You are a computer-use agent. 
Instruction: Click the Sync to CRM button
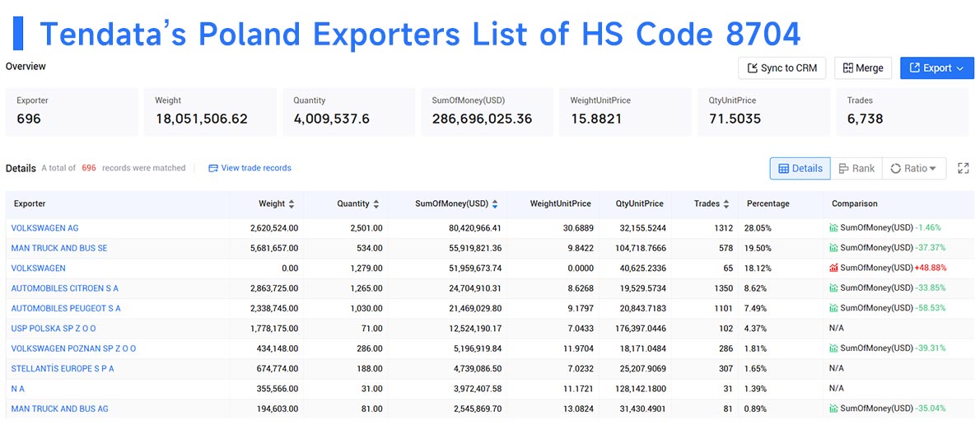tap(782, 68)
